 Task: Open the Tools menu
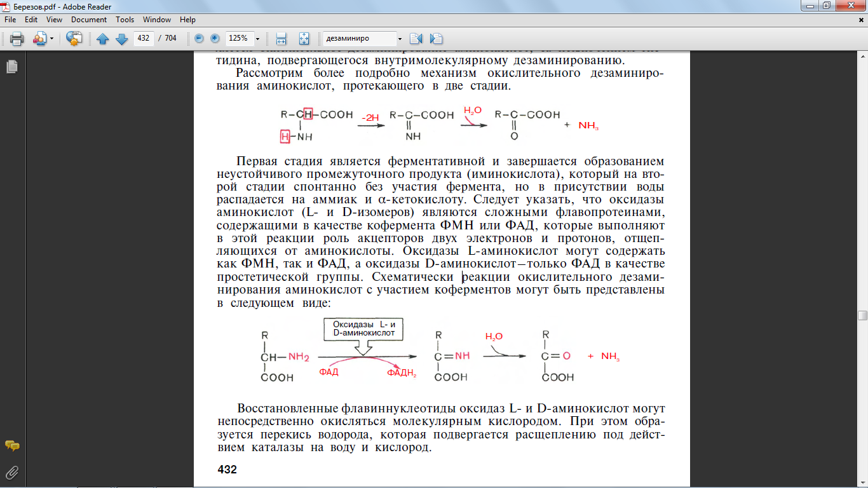click(x=125, y=20)
